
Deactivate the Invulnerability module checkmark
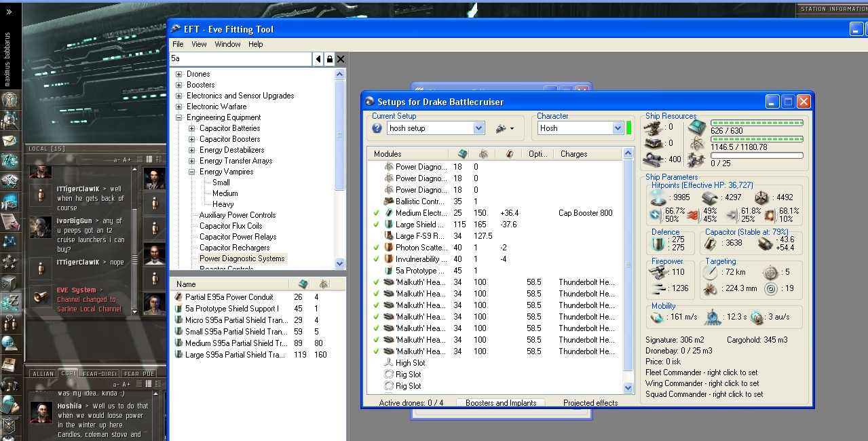[376, 259]
